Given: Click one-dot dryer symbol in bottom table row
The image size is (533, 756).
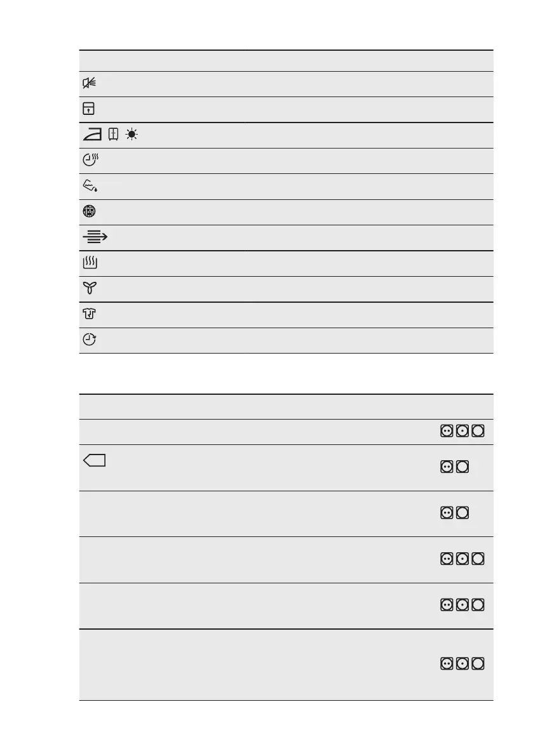Looking at the screenshot, I should pos(462,663).
